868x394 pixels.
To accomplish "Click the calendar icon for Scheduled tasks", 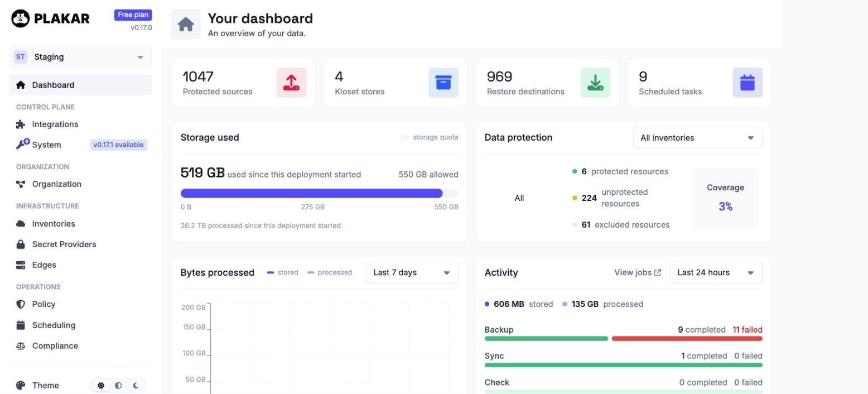I will [x=748, y=83].
